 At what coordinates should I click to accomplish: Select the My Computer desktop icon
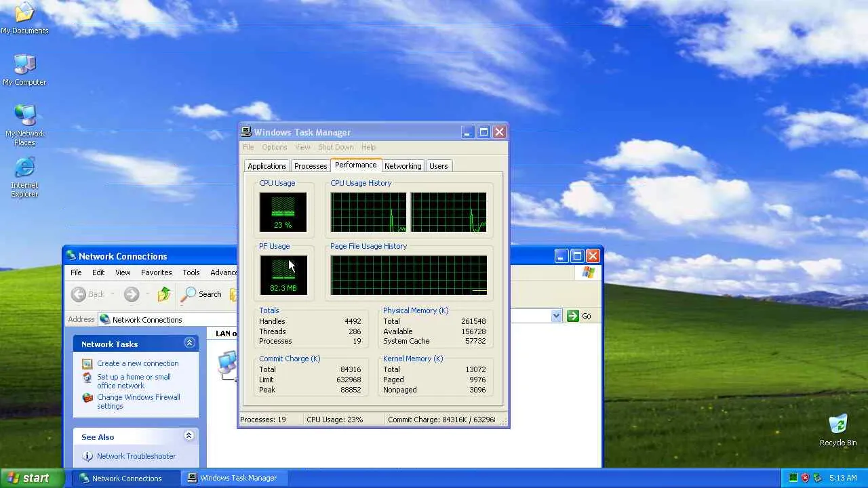(24, 70)
